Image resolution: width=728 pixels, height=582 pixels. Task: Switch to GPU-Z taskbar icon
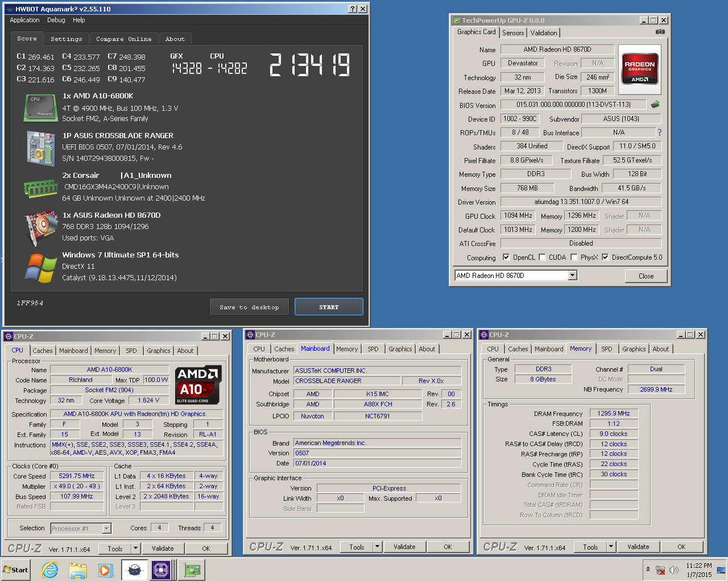click(x=192, y=570)
